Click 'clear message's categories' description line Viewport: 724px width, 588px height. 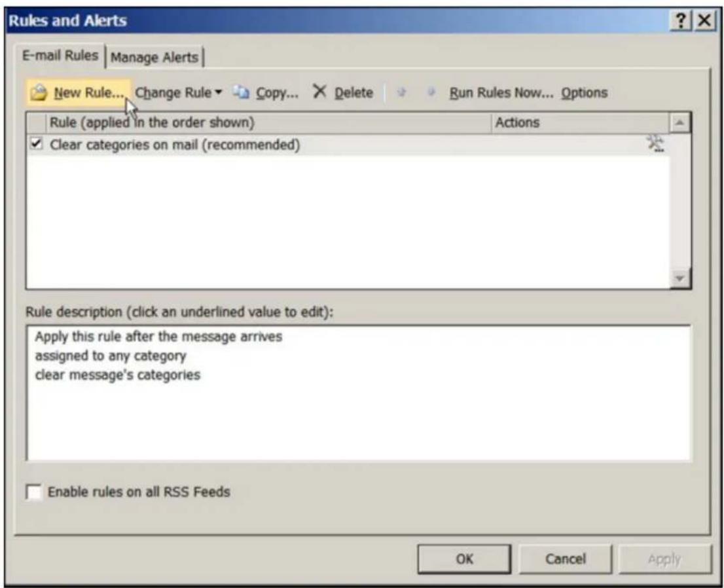point(118,375)
